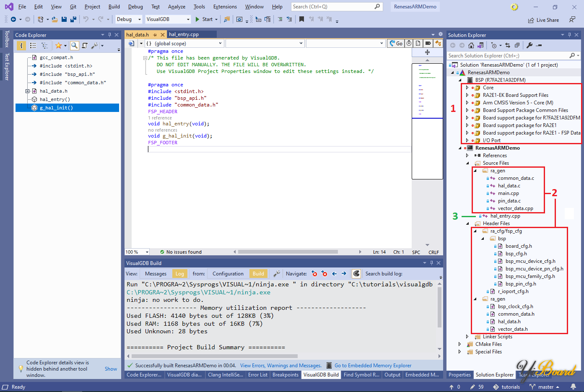This screenshot has width=584, height=392.
Task: Click the split editor handle above the scrollbar
Action: point(427,52)
